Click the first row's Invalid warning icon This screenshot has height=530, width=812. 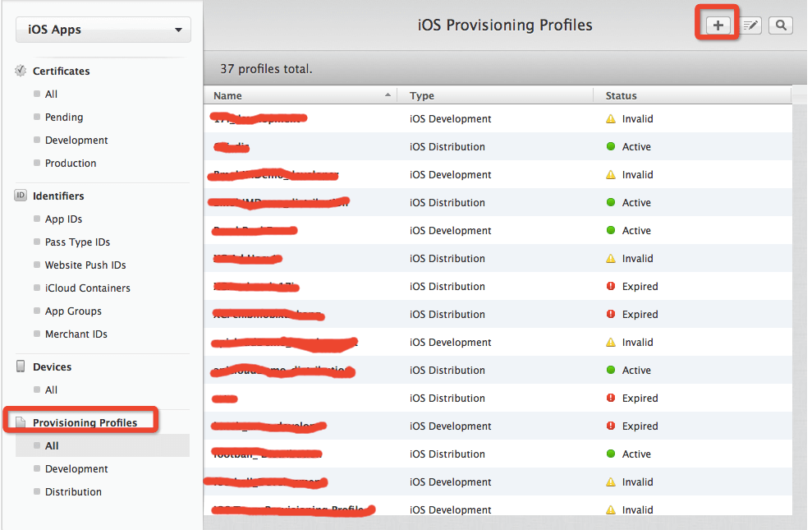(x=610, y=119)
